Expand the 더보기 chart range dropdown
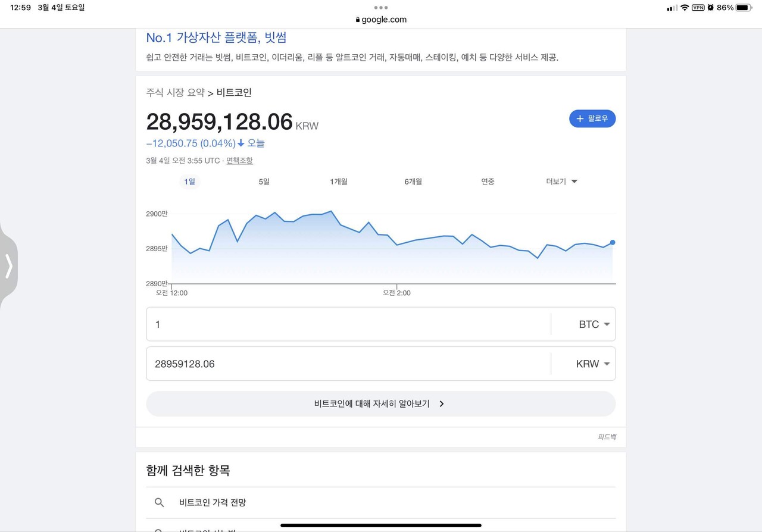 coord(560,181)
